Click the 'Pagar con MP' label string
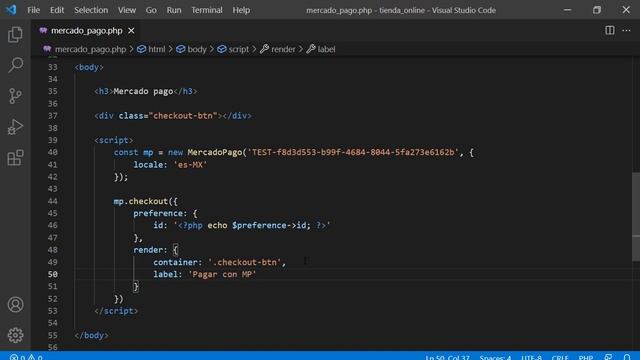640x360 pixels. [x=222, y=274]
